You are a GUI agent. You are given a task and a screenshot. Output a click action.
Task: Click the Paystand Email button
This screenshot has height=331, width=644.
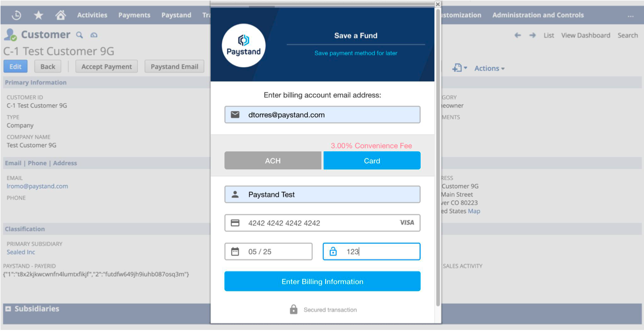click(174, 66)
